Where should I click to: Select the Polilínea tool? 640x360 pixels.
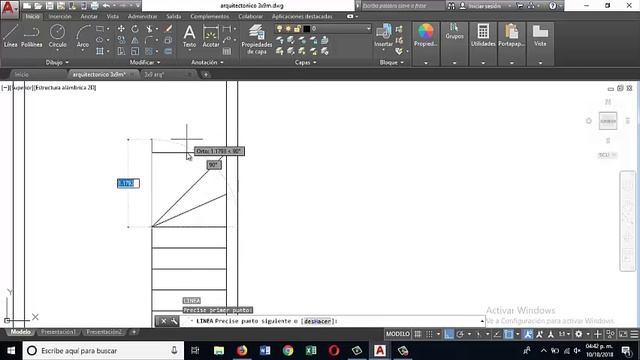click(x=31, y=36)
